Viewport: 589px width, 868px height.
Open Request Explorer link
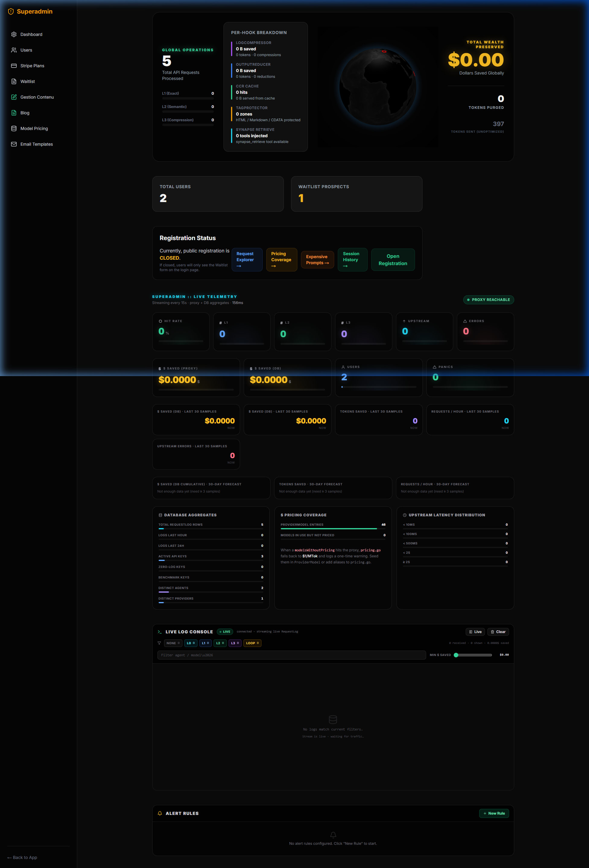point(247,260)
